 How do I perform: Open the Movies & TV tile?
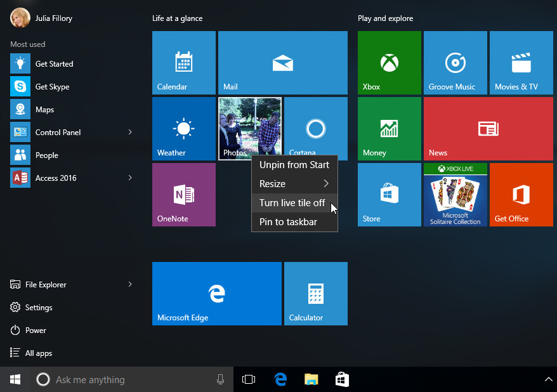coord(521,63)
